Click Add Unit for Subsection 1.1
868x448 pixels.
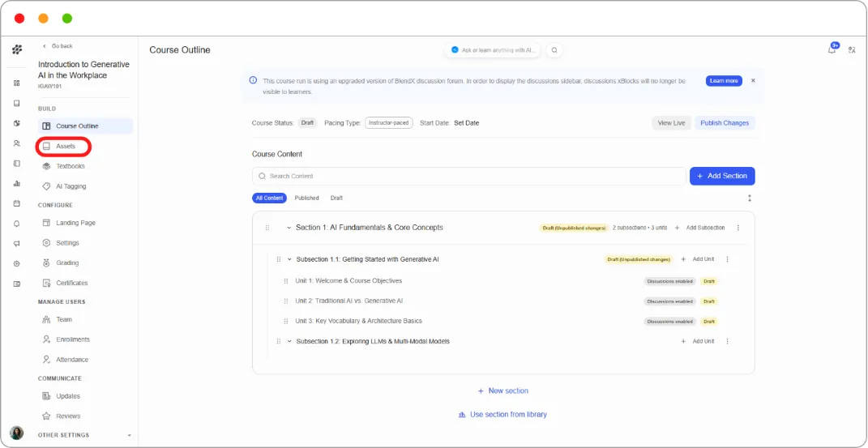click(698, 259)
